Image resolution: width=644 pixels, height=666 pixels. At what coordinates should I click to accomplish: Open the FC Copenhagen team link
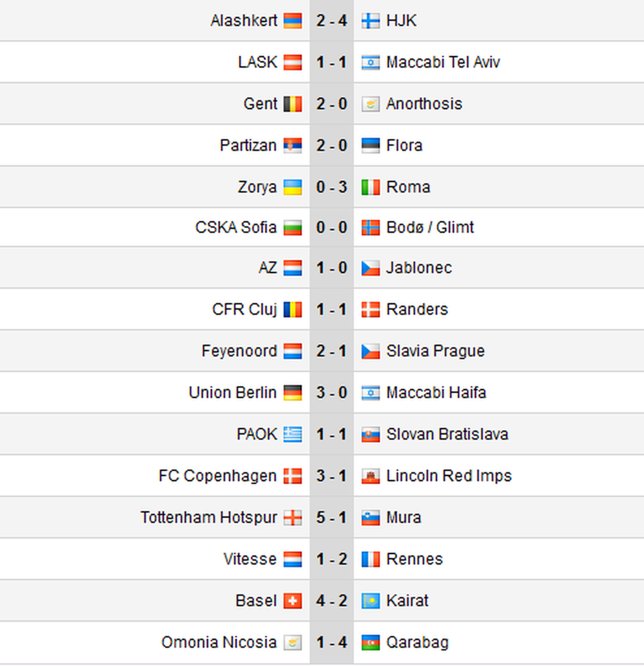(217, 476)
